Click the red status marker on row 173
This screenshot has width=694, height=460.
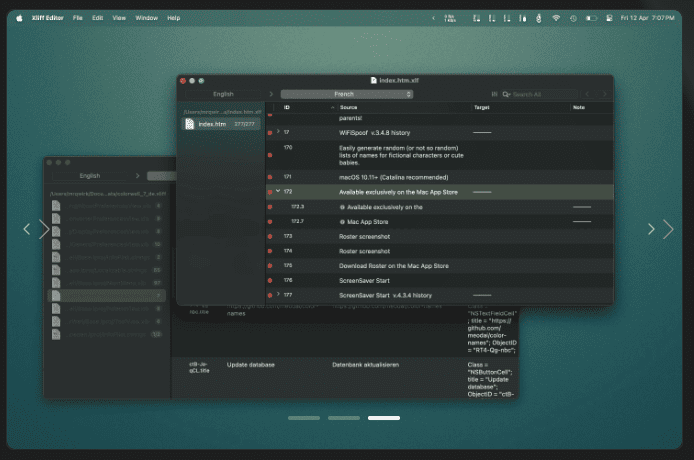270,236
